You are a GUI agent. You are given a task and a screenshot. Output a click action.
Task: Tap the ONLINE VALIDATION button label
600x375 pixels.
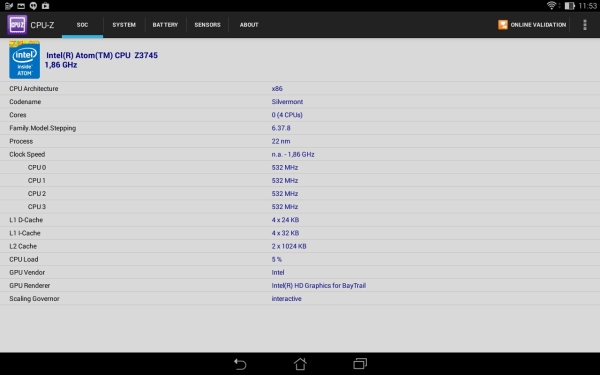(x=538, y=25)
